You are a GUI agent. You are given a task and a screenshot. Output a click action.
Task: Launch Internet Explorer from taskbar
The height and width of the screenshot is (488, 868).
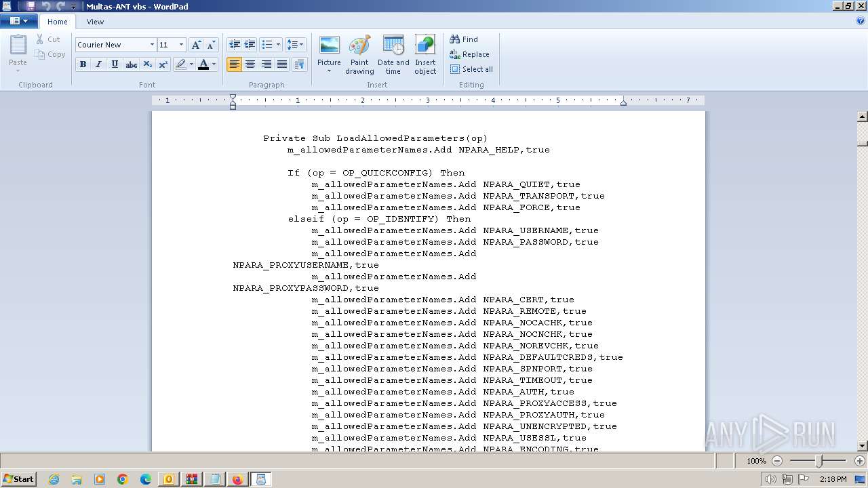54,479
